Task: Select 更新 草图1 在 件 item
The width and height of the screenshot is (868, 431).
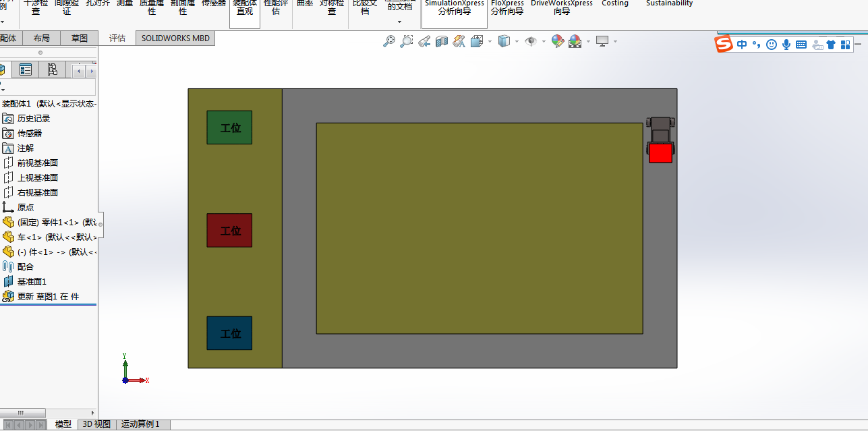Action: (48, 297)
